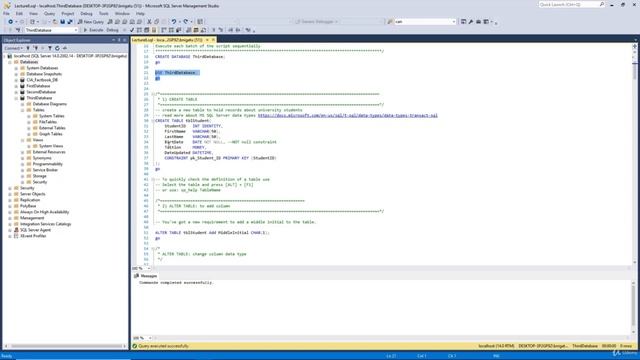Select the Messages results tab

[146, 276]
